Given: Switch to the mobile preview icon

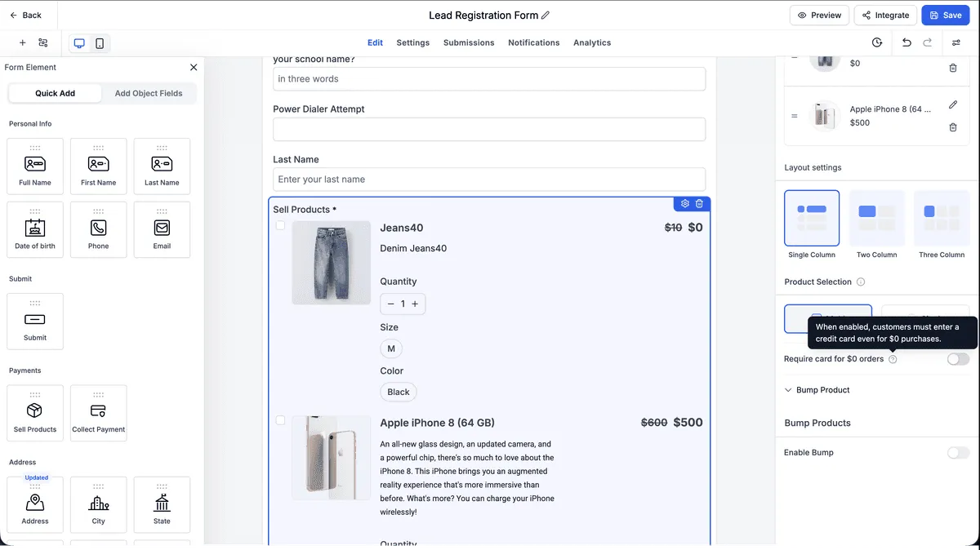Looking at the screenshot, I should point(100,43).
